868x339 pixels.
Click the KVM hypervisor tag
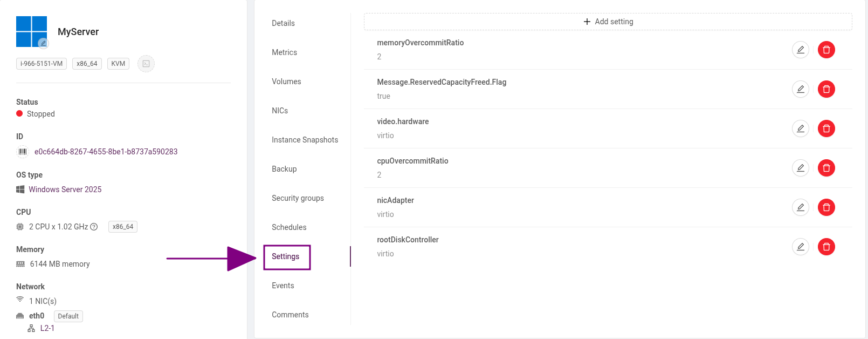click(118, 64)
